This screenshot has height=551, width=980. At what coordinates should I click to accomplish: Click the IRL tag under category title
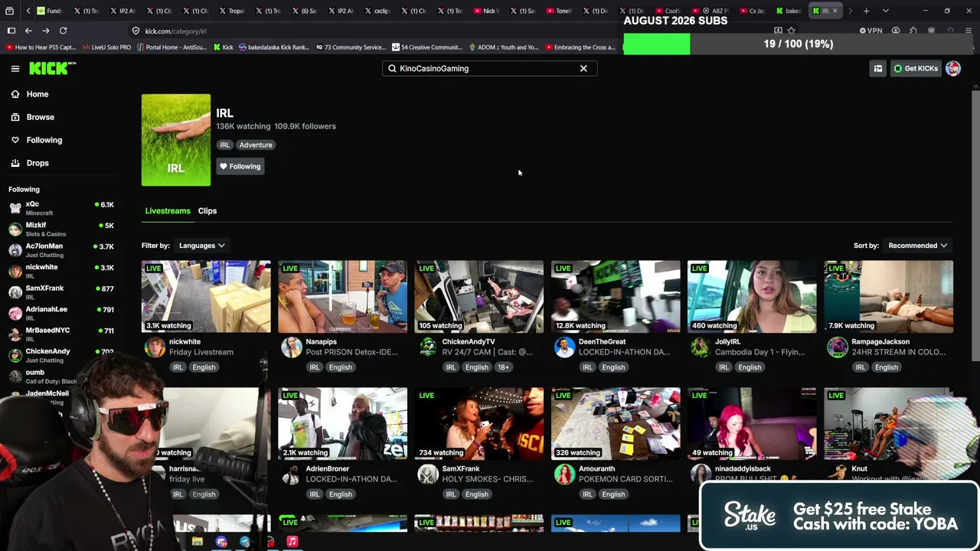(x=224, y=145)
